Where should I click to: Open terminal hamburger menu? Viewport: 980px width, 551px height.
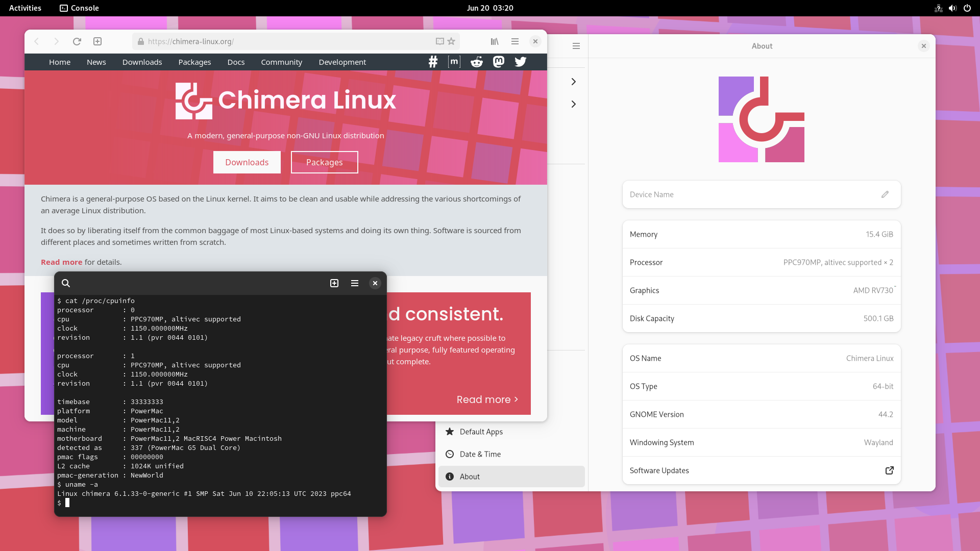pos(355,283)
